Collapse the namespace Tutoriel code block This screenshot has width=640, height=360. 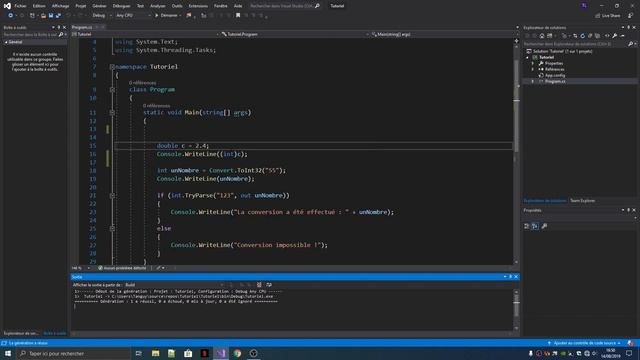(x=112, y=67)
